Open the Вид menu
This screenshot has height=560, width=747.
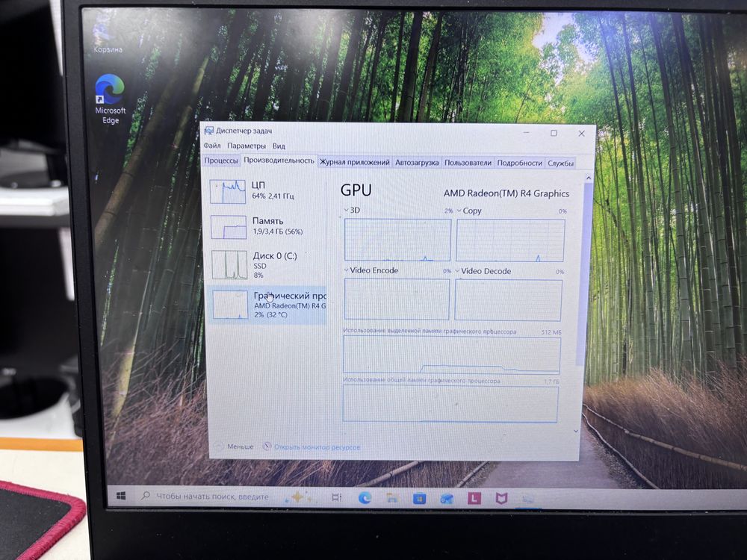pyautogui.click(x=279, y=146)
